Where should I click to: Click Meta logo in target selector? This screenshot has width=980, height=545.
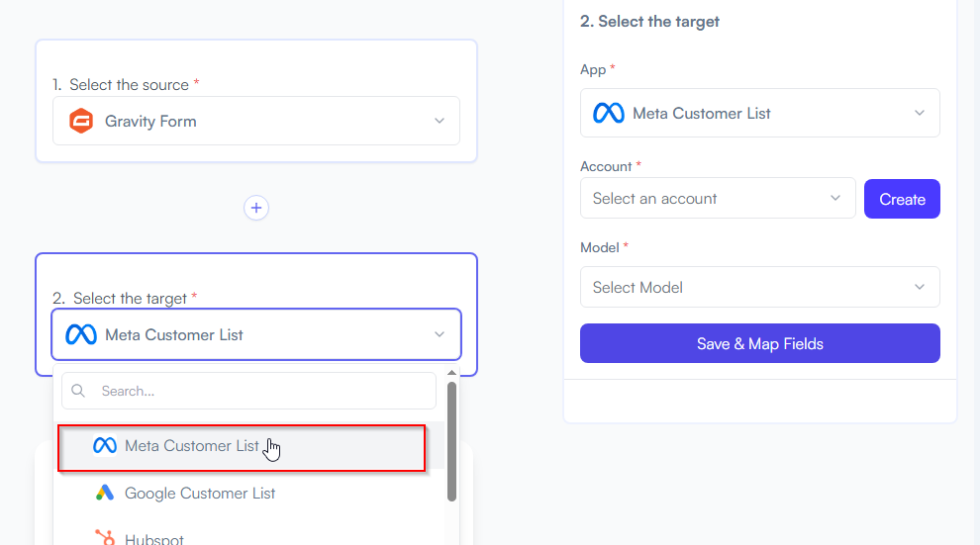pos(81,334)
